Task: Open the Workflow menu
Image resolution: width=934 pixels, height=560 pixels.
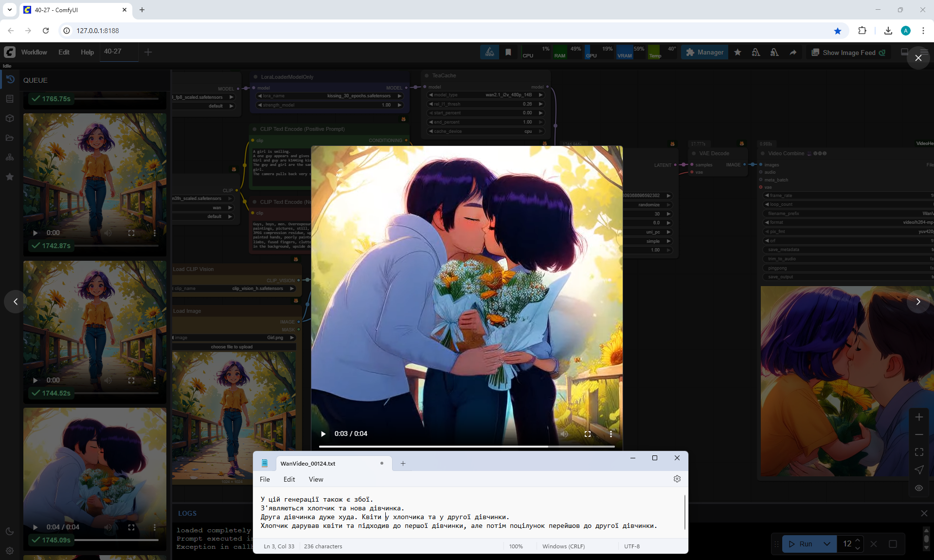Action: click(x=34, y=52)
